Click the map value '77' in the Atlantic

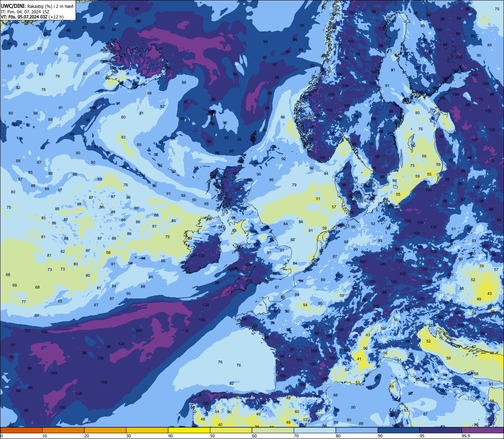coord(24,302)
